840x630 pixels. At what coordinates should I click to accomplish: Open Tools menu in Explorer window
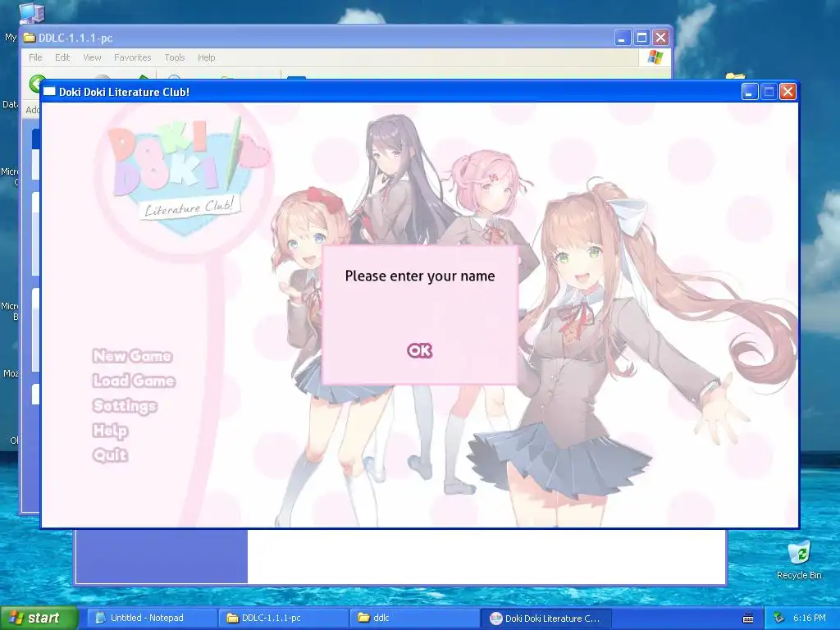coord(174,57)
